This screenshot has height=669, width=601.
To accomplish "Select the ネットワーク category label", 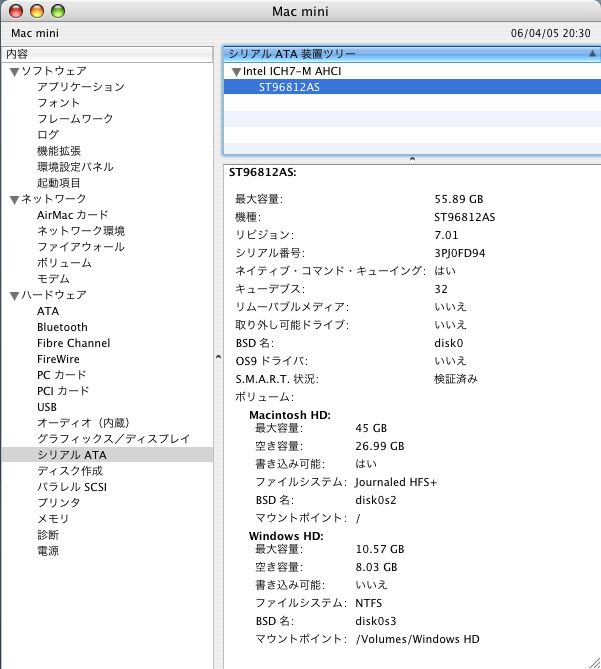I will [x=54, y=199].
